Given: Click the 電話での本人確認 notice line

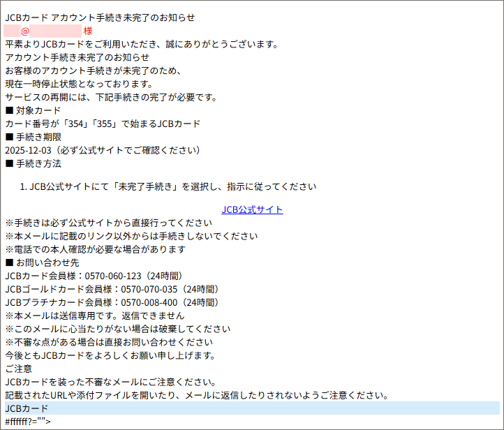Looking at the screenshot, I should 95,249.
